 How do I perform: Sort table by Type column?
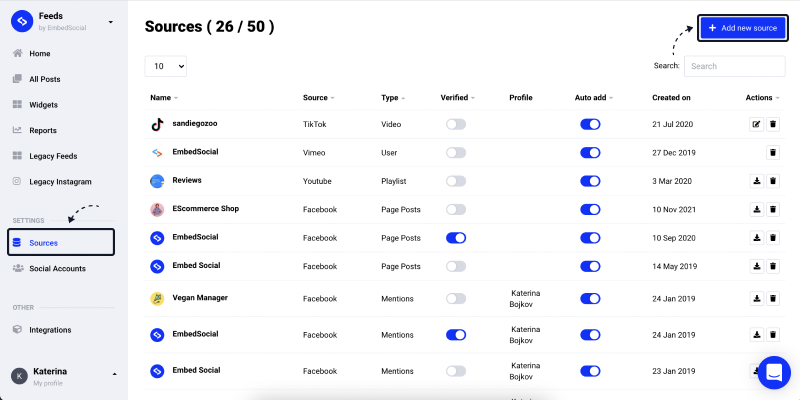pos(393,98)
